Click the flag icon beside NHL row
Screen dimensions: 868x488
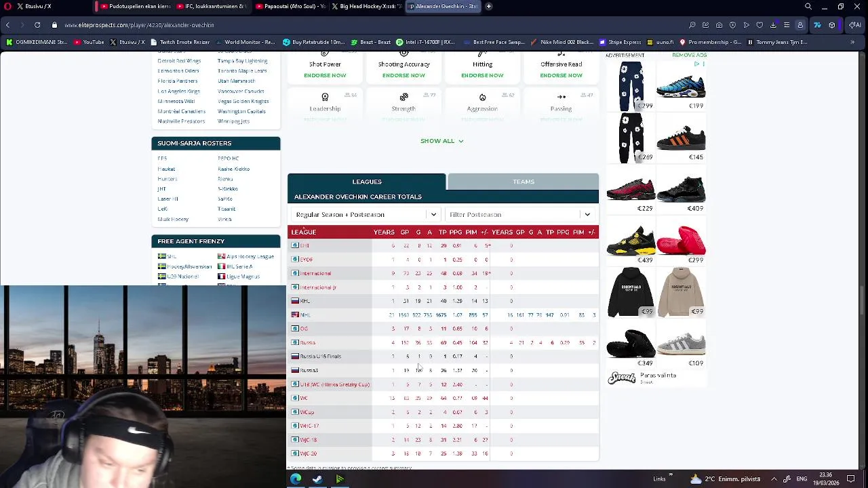(295, 314)
